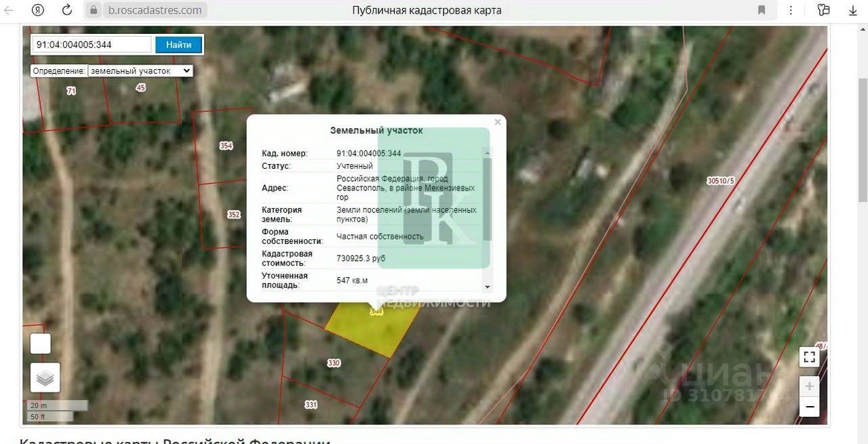This screenshot has height=444, width=868.
Task: Click the Категория земель label
Action: (x=282, y=215)
